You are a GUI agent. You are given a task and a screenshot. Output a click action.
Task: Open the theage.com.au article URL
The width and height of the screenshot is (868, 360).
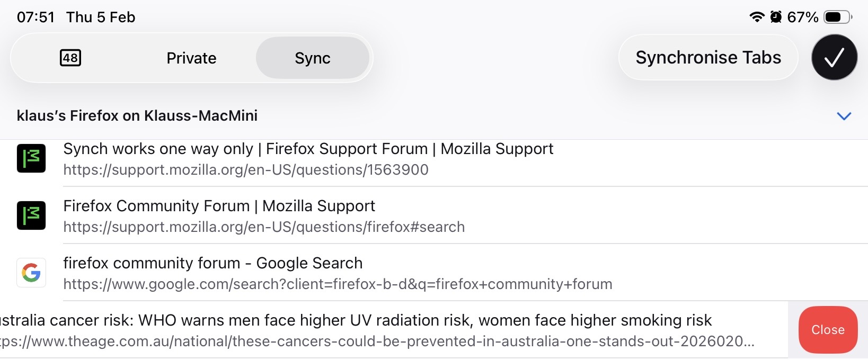click(x=376, y=341)
